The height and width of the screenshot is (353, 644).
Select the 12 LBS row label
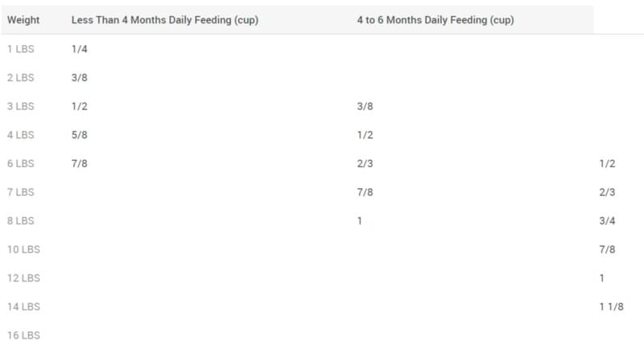click(24, 278)
